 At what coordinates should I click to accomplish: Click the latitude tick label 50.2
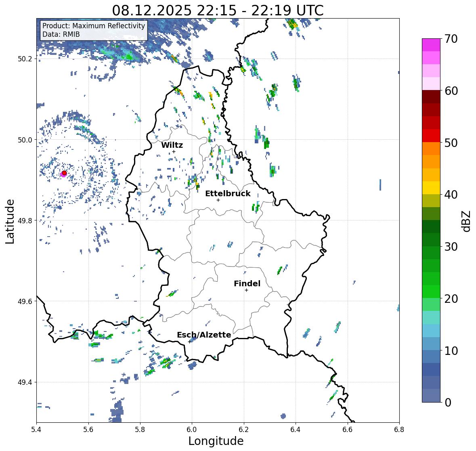[25, 59]
